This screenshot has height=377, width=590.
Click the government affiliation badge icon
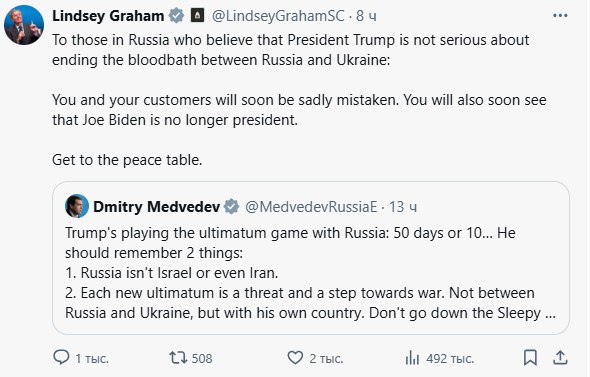[198, 15]
